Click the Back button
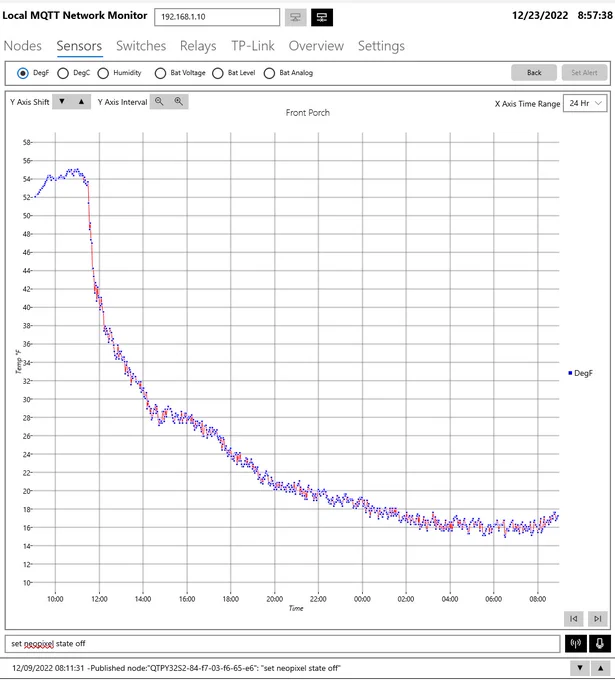This screenshot has height=680, width=615. coord(534,73)
